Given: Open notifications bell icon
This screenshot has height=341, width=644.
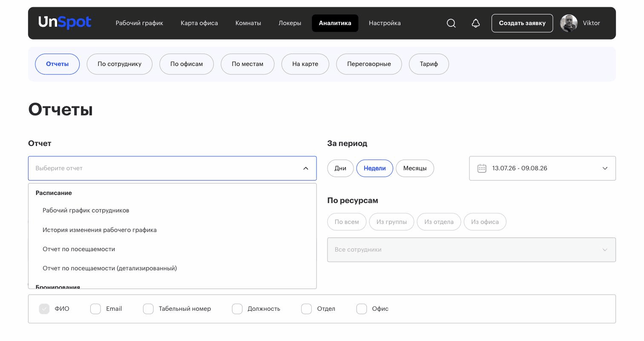Looking at the screenshot, I should [476, 23].
